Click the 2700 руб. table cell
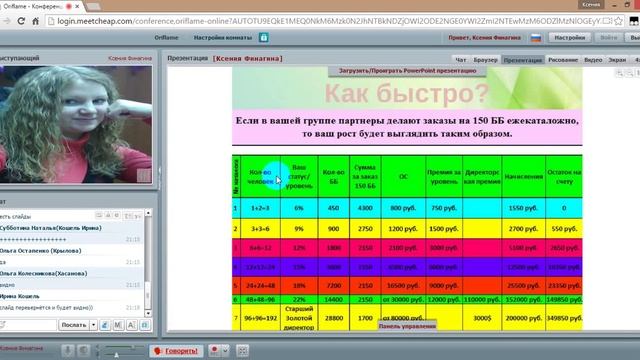Screen dimensions: 640x360 (523, 229)
